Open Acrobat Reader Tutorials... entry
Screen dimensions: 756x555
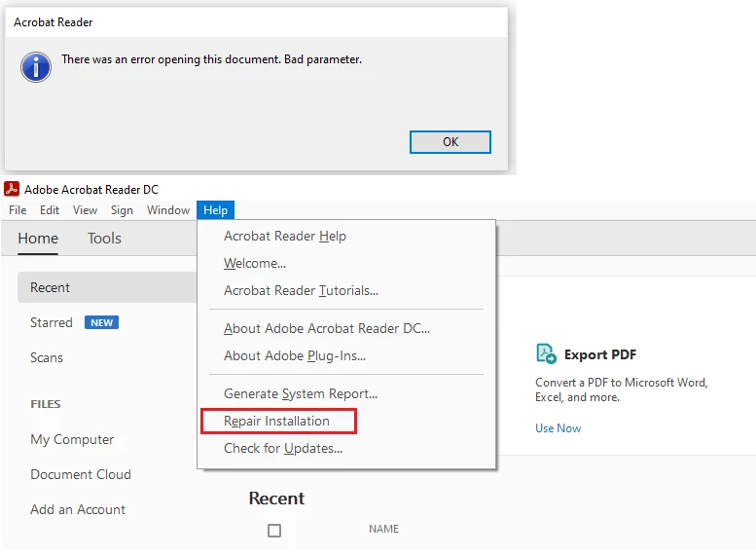346,290
